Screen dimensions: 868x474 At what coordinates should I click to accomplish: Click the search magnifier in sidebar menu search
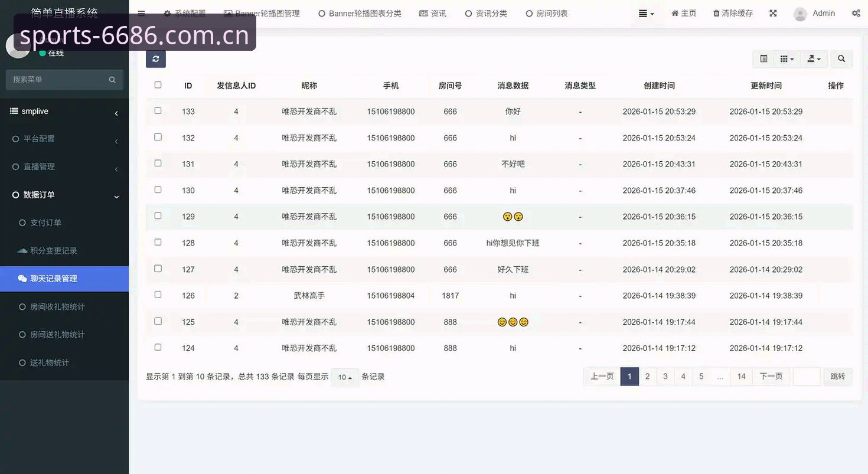click(x=112, y=80)
